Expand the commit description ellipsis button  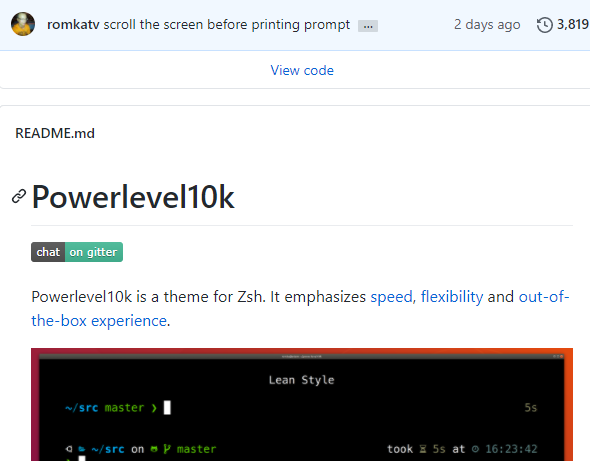tap(368, 26)
